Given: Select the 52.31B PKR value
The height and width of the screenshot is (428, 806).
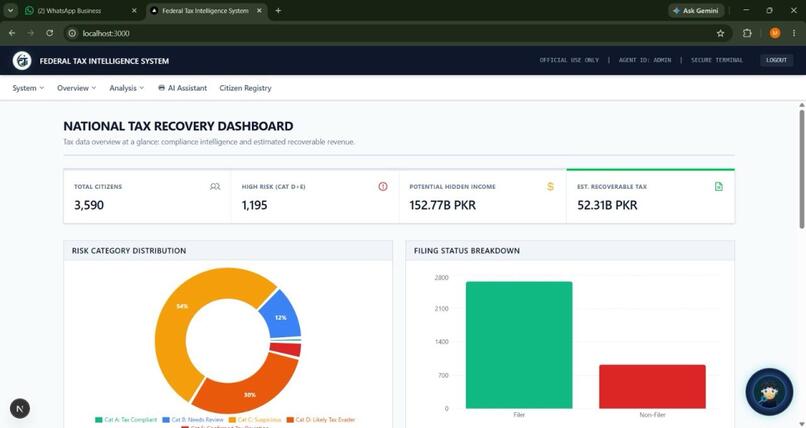Looking at the screenshot, I should 607,205.
